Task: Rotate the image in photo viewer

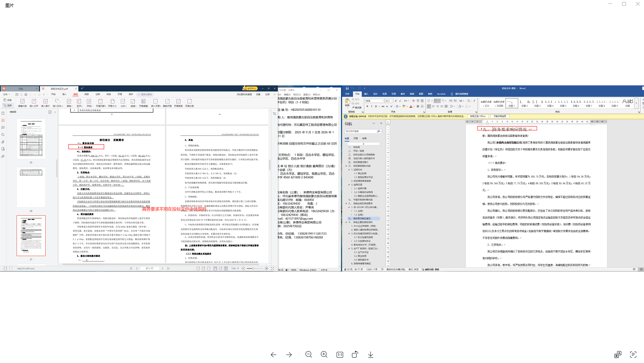Action: coord(355,355)
